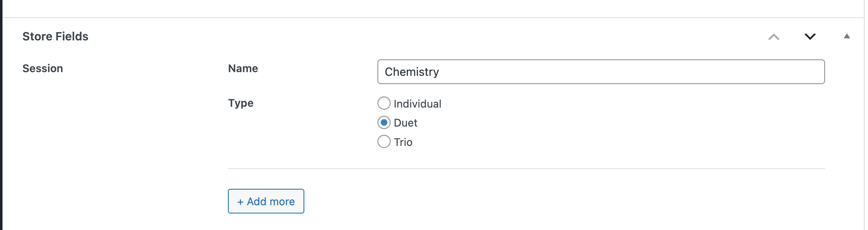The height and width of the screenshot is (230, 868).
Task: Click the right border of the Store Fields panel
Action: (864, 124)
